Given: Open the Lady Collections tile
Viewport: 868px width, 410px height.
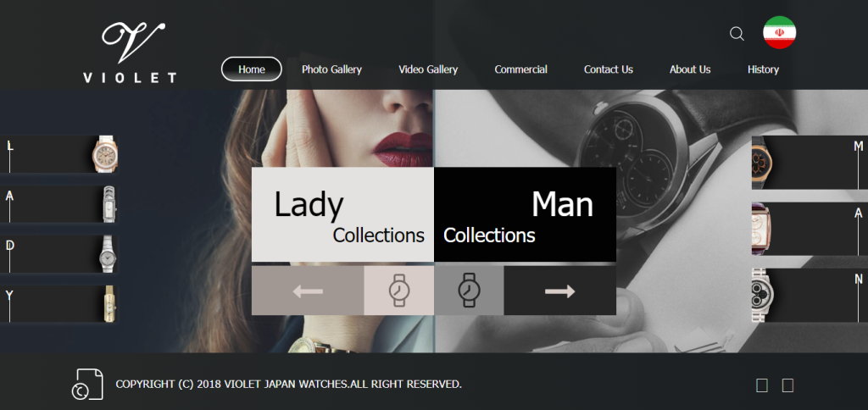Looking at the screenshot, I should coord(342,214).
